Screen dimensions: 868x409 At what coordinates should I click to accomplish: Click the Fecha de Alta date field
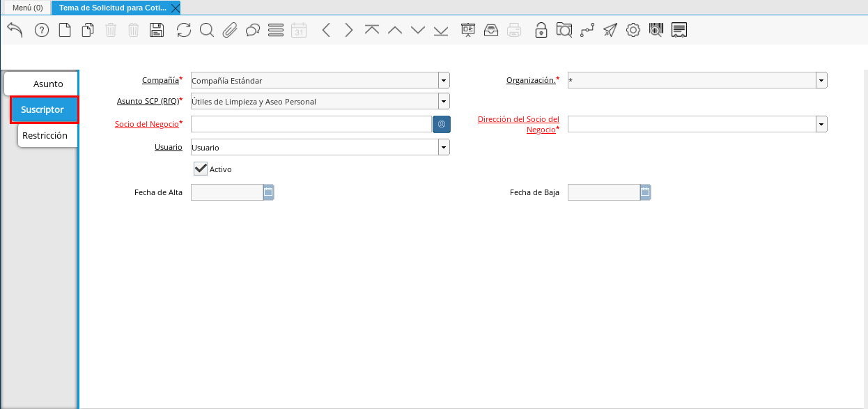point(227,192)
